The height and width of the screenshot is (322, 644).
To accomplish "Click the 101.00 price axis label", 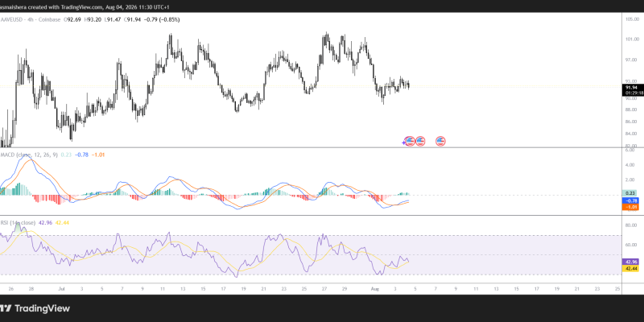I will (x=632, y=39).
